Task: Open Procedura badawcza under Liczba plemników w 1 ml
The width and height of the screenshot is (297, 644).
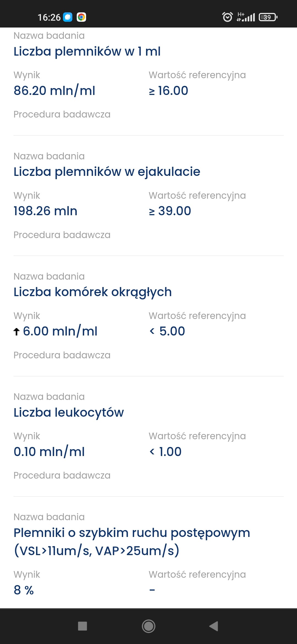Action: pyautogui.click(x=62, y=114)
